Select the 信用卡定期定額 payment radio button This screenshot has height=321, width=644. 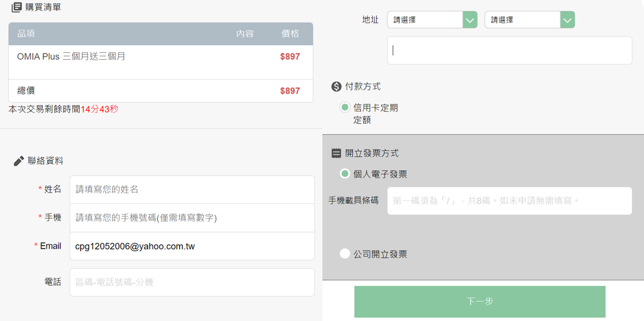coord(345,108)
